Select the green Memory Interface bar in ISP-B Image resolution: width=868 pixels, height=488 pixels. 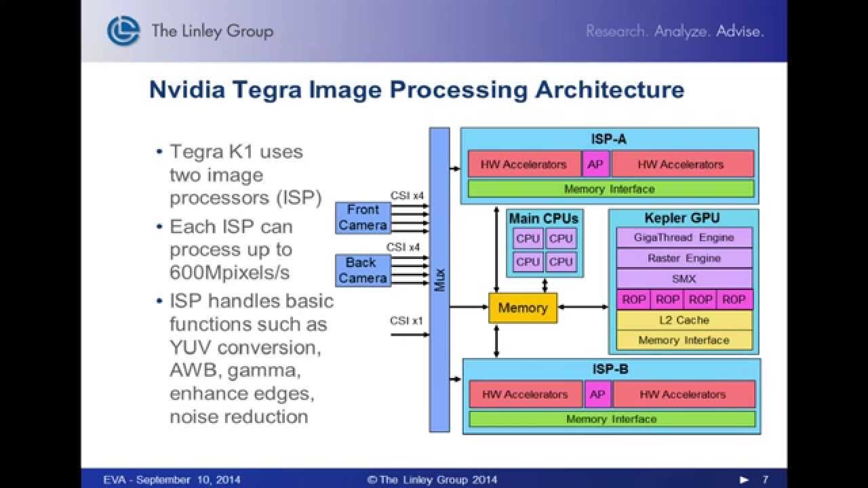612,419
